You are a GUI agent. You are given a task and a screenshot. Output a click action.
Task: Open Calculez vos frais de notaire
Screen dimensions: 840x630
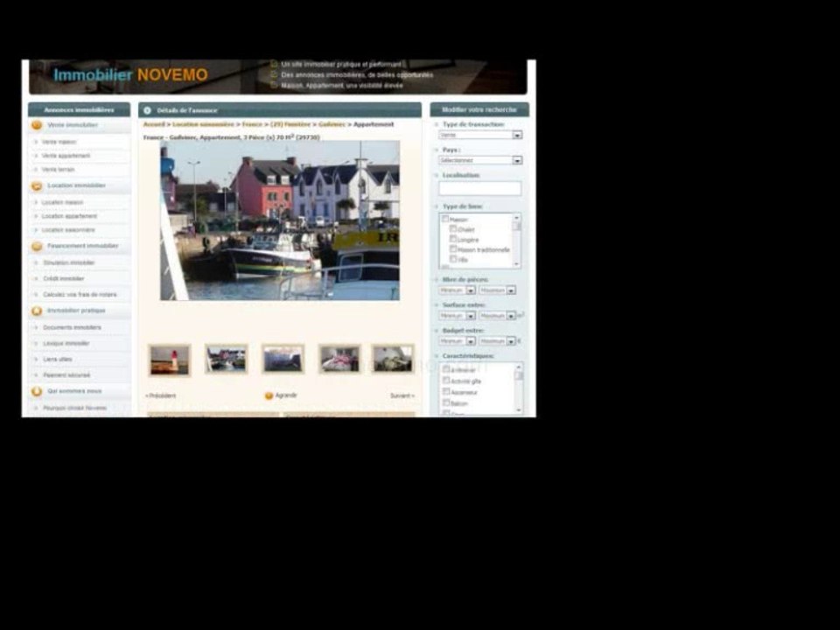click(80, 295)
